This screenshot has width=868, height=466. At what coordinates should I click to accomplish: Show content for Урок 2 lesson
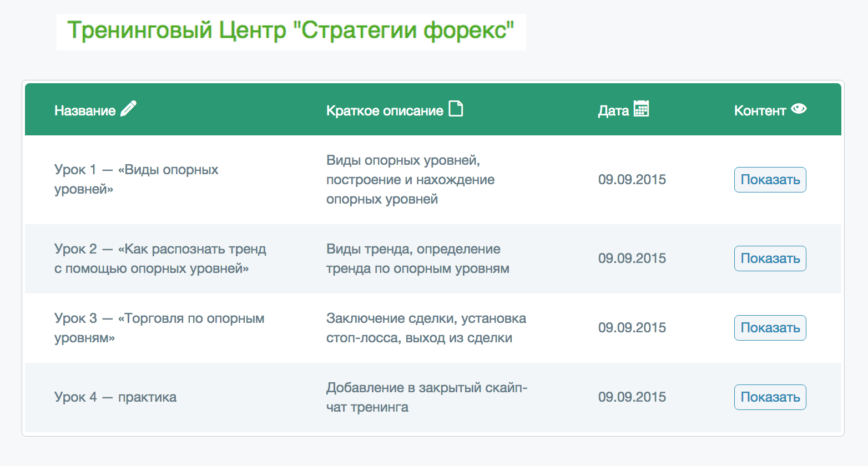770,259
